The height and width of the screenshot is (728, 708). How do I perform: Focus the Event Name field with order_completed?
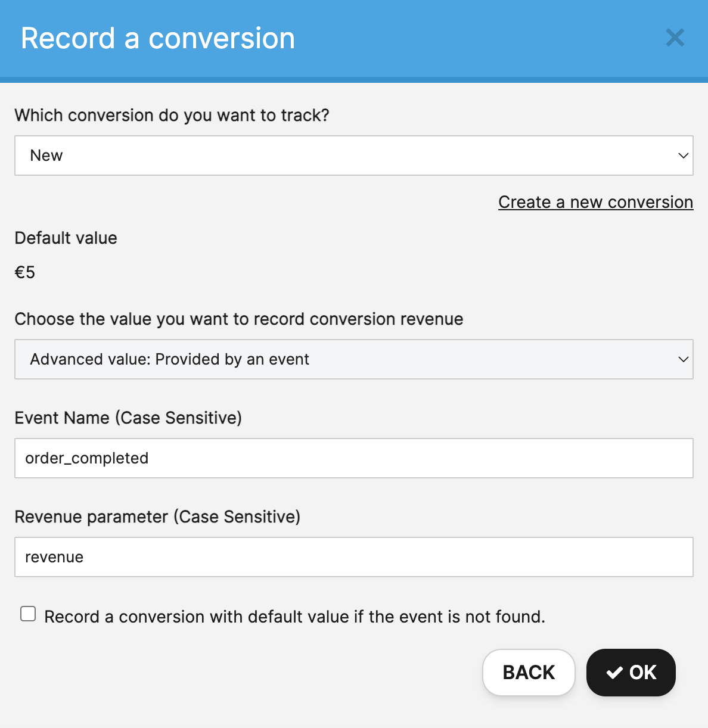click(x=353, y=458)
